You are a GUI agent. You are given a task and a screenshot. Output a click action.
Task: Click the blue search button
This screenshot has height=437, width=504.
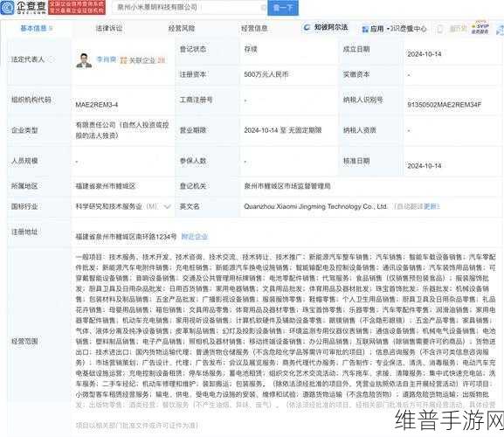coord(283,7)
